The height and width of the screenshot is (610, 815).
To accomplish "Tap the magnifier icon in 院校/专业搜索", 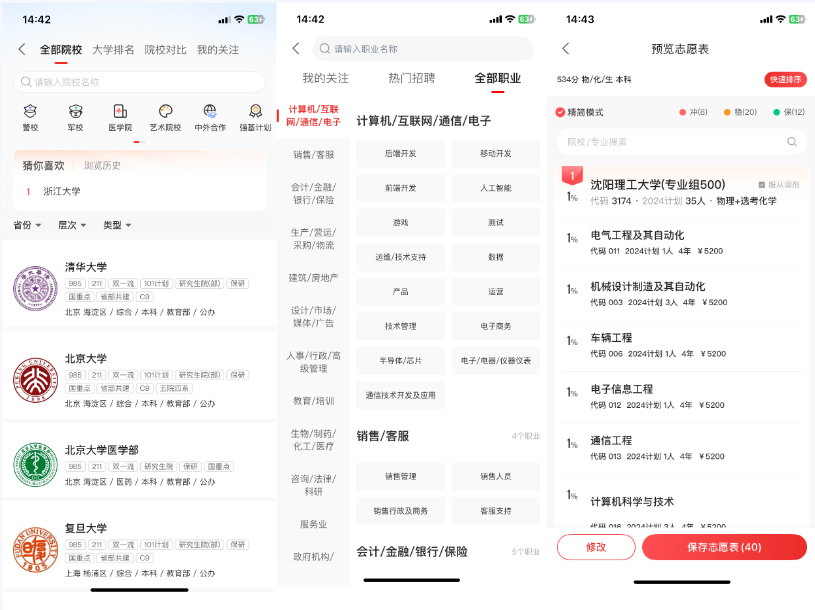I will pos(792,142).
